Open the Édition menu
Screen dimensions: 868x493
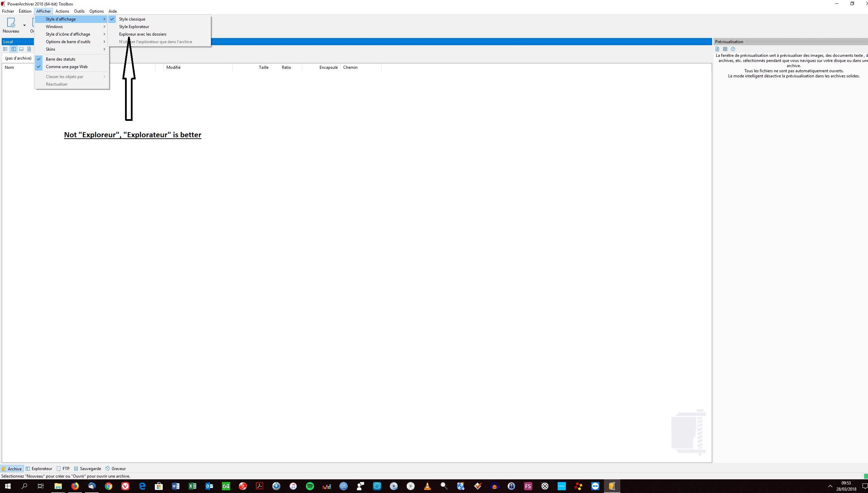pyautogui.click(x=25, y=11)
